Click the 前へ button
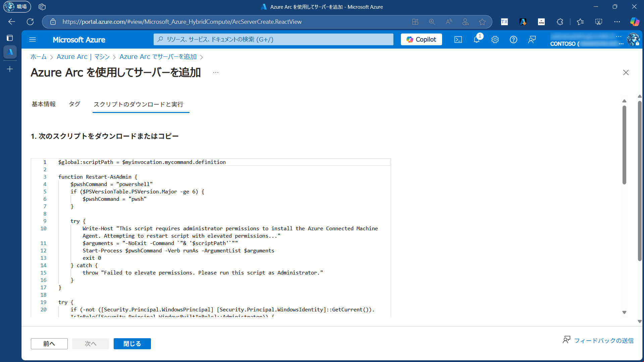This screenshot has height=362, width=644. (49, 344)
